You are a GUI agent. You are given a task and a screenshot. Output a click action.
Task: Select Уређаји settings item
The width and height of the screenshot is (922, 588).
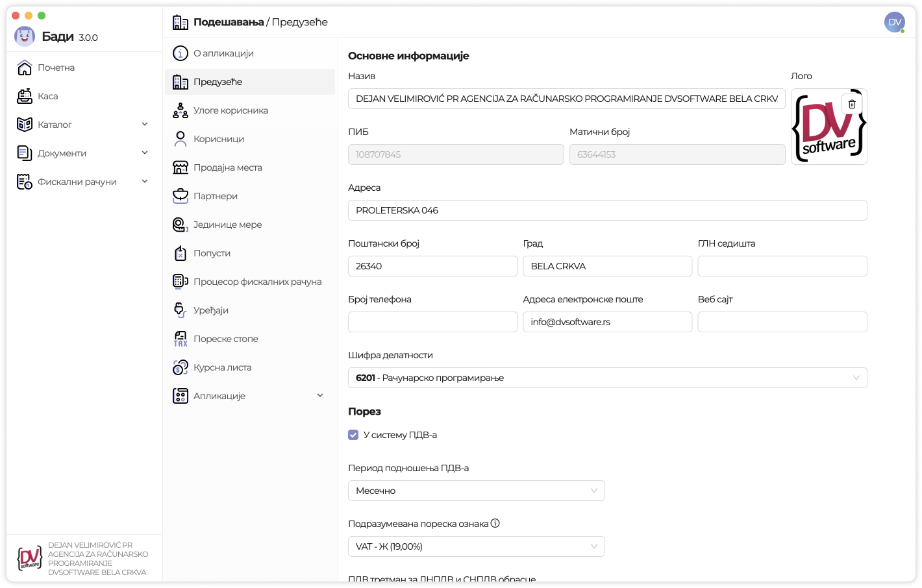click(x=250, y=310)
